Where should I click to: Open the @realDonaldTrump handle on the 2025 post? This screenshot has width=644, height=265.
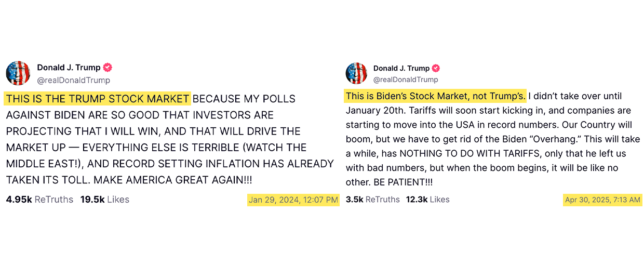click(406, 79)
